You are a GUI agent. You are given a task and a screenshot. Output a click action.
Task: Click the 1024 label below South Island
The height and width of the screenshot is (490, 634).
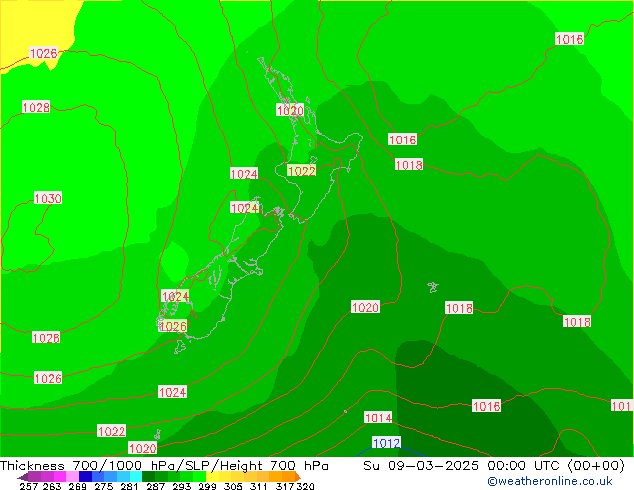[173, 392]
